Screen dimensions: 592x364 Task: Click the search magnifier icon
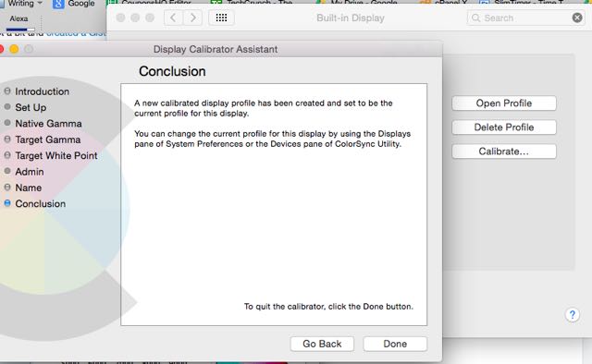coord(475,18)
